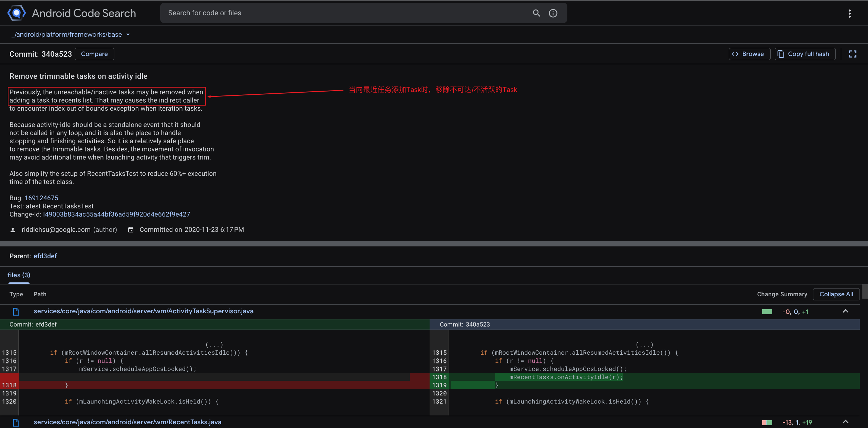Viewport: 868px width, 428px height.
Task: Click the Compare button
Action: click(x=94, y=54)
